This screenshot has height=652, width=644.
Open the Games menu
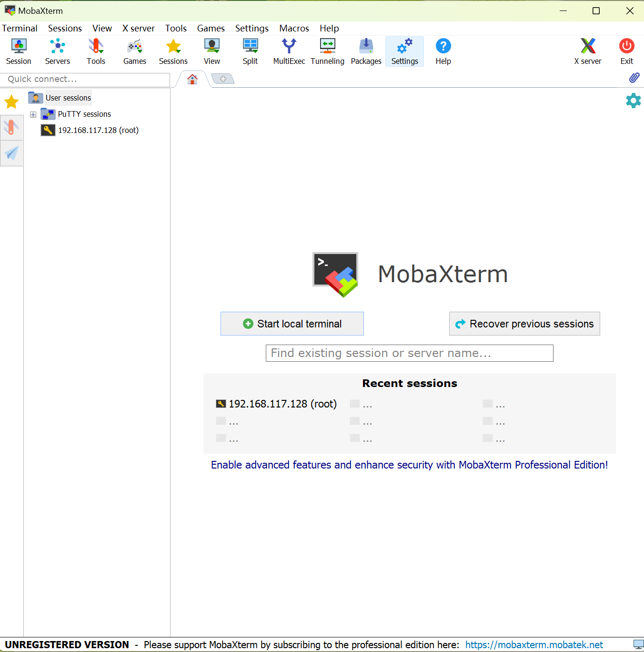pos(211,28)
